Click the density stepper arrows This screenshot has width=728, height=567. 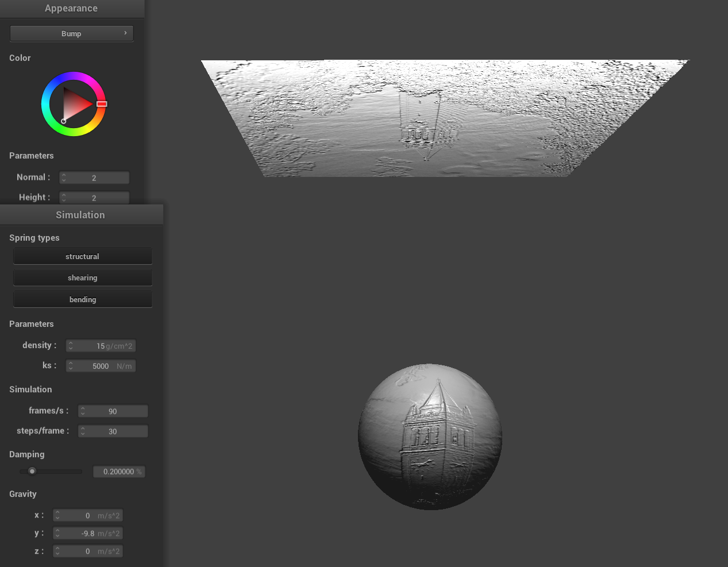[71, 346]
